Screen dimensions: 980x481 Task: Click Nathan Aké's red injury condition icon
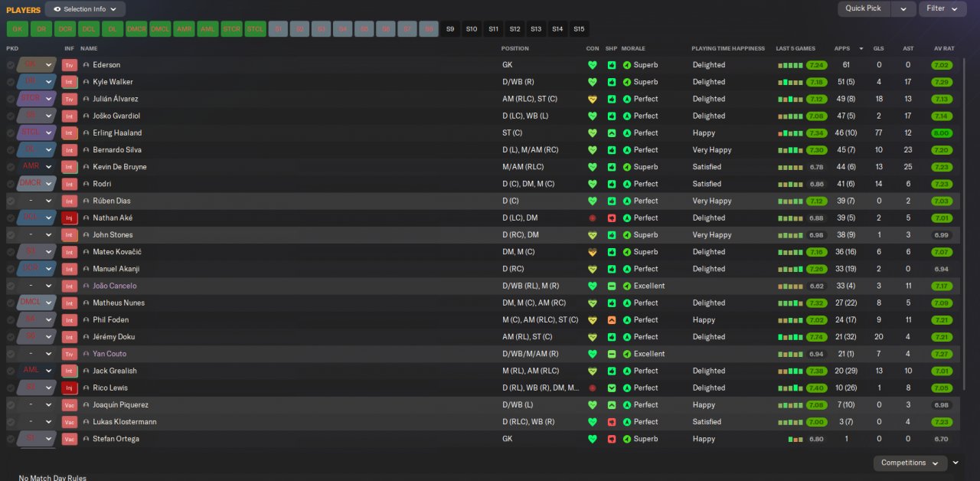[x=592, y=218]
